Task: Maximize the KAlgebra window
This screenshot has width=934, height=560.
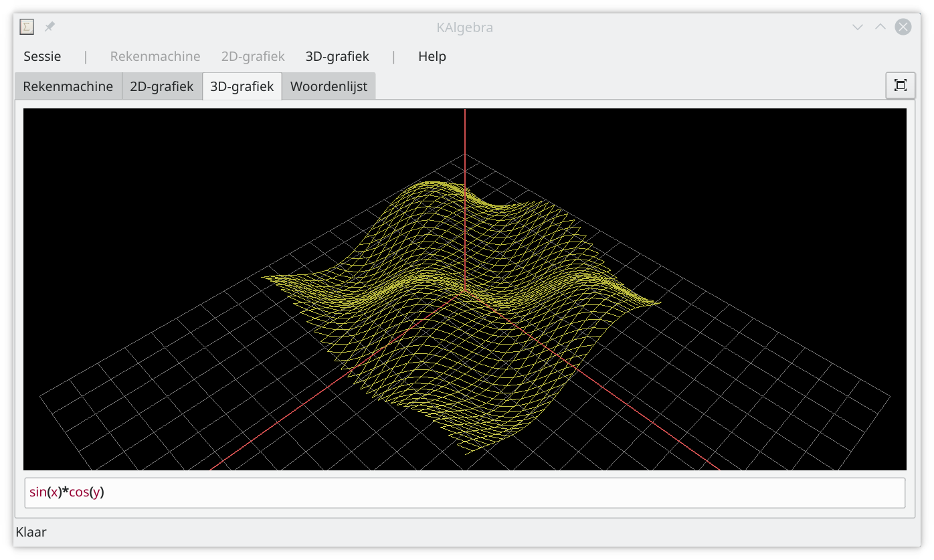Action: coord(880,27)
